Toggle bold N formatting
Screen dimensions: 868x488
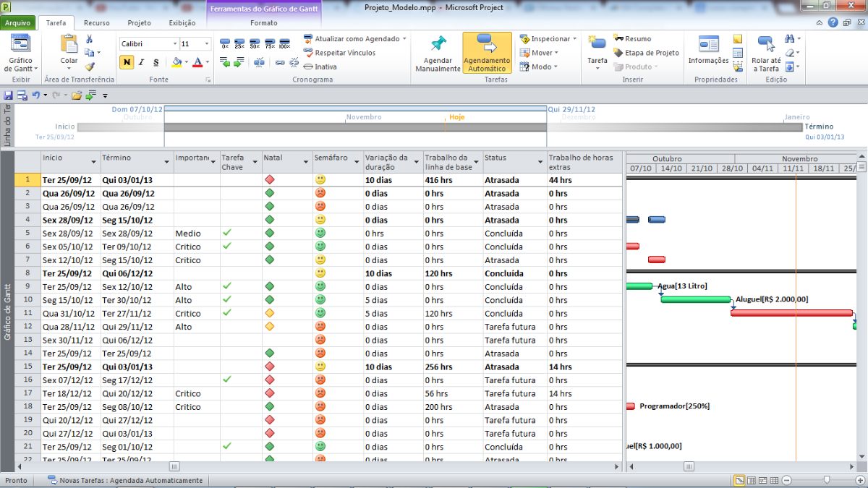[127, 62]
